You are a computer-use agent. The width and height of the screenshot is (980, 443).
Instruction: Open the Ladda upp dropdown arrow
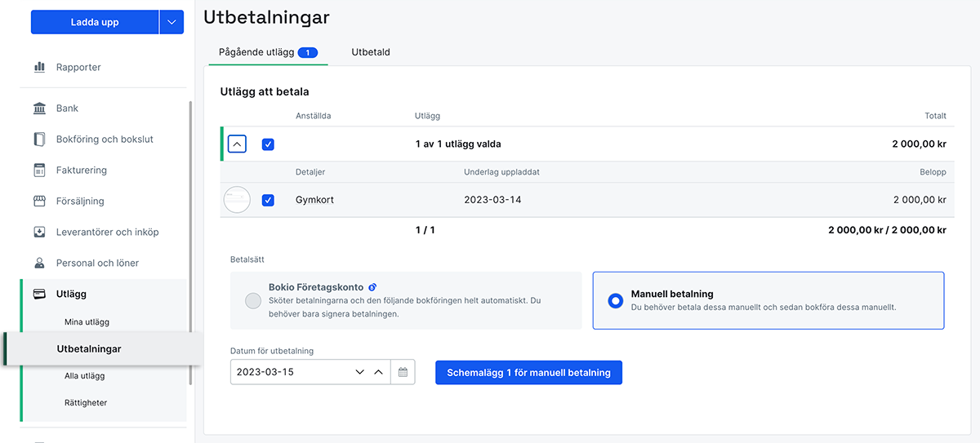[x=171, y=22]
